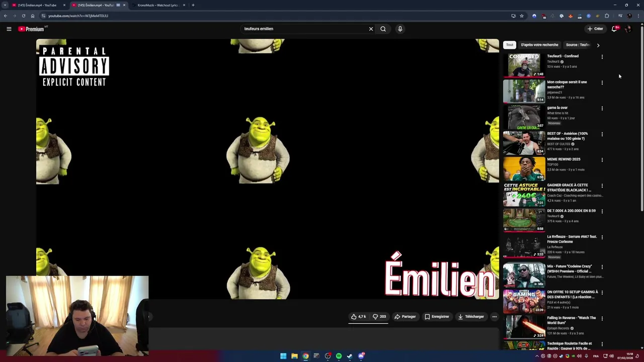
Task: Open video title game la over
Action: (x=557, y=108)
